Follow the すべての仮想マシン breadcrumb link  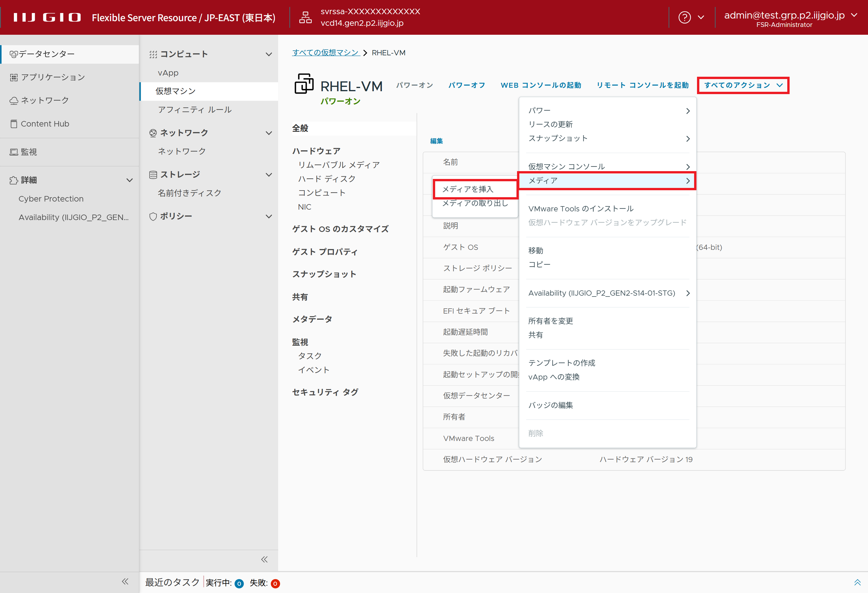coord(326,53)
